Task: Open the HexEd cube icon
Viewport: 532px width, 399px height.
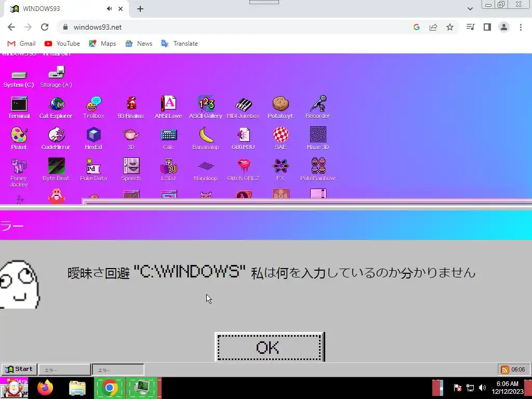Action: (94, 138)
